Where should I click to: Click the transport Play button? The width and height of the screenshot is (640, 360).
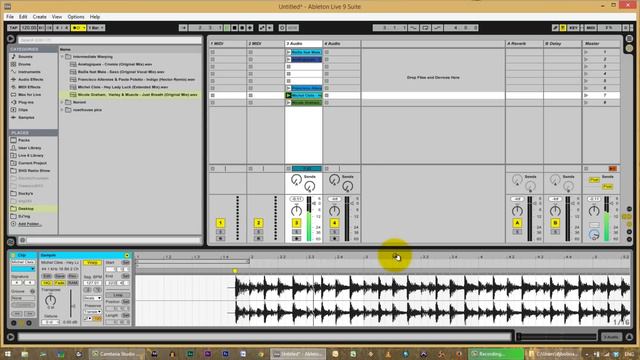[x=227, y=28]
